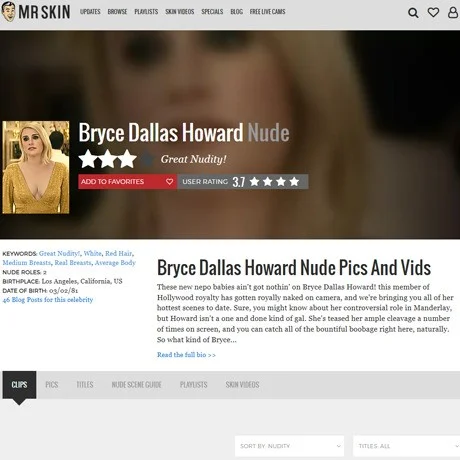Switch to the Skin Videos tab below bio

click(x=242, y=385)
